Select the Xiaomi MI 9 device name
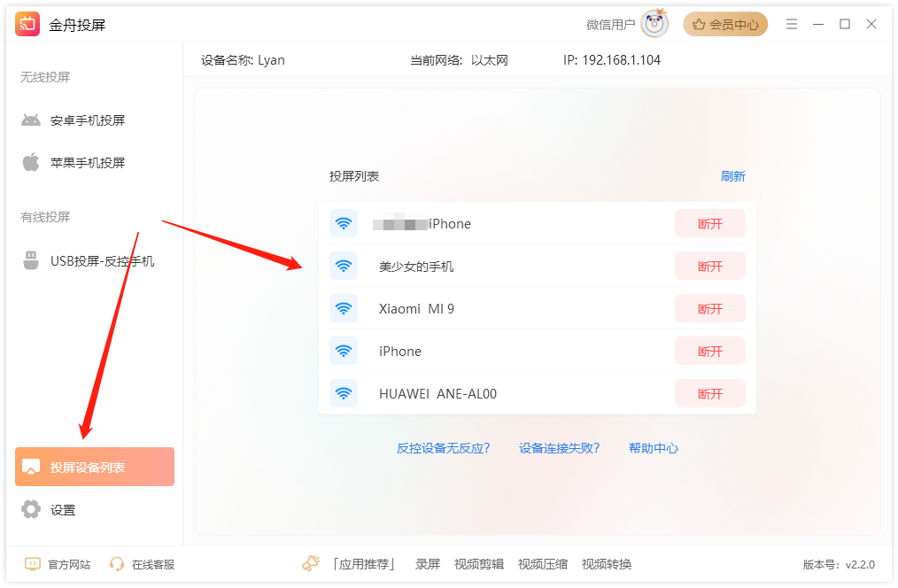Viewport: 898px width, 588px height. click(x=416, y=309)
